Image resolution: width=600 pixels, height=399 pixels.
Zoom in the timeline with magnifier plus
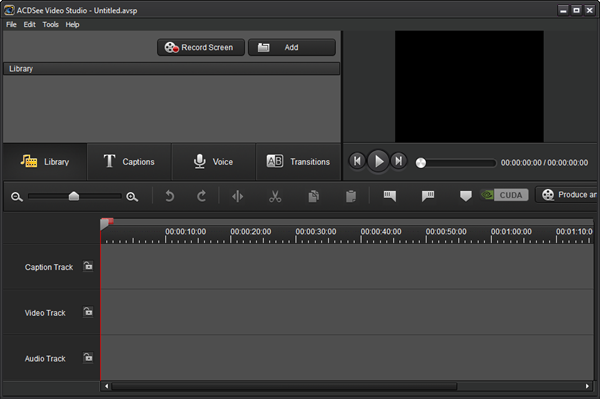[x=132, y=197]
